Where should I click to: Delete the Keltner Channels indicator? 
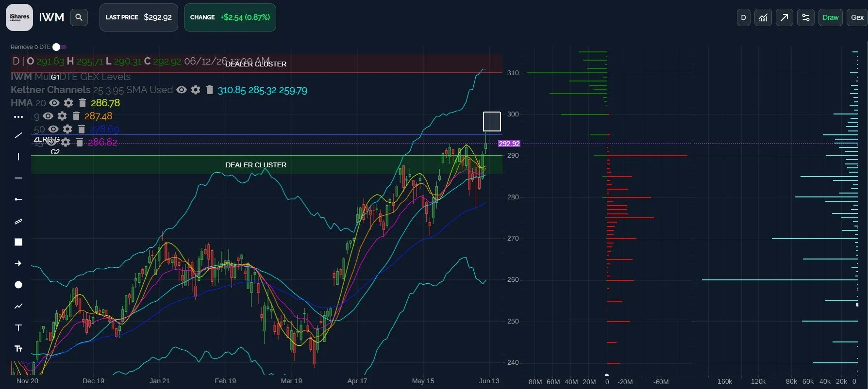[x=210, y=90]
